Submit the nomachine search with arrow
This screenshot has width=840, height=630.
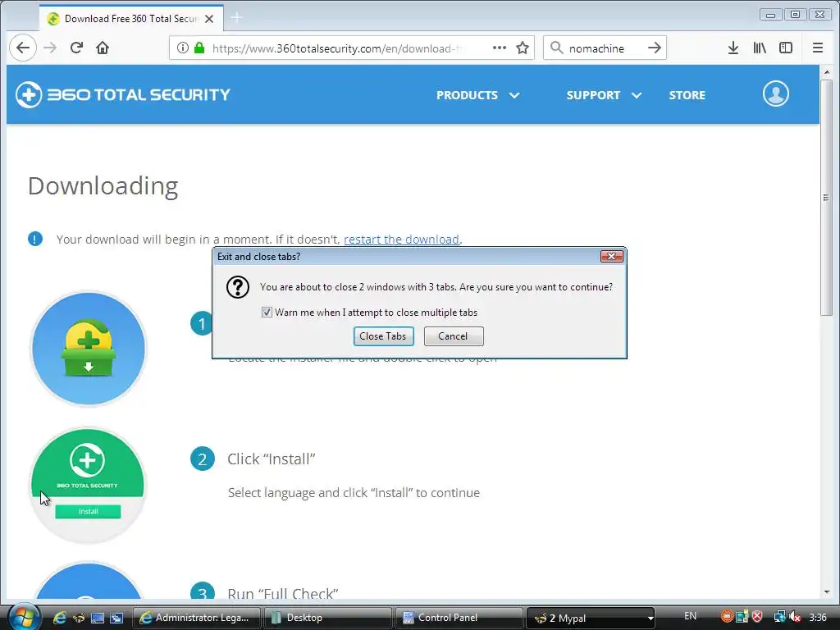(654, 48)
